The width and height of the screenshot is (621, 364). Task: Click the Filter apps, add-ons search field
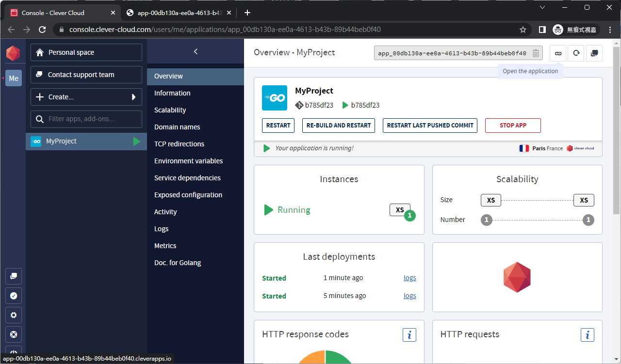click(x=86, y=119)
